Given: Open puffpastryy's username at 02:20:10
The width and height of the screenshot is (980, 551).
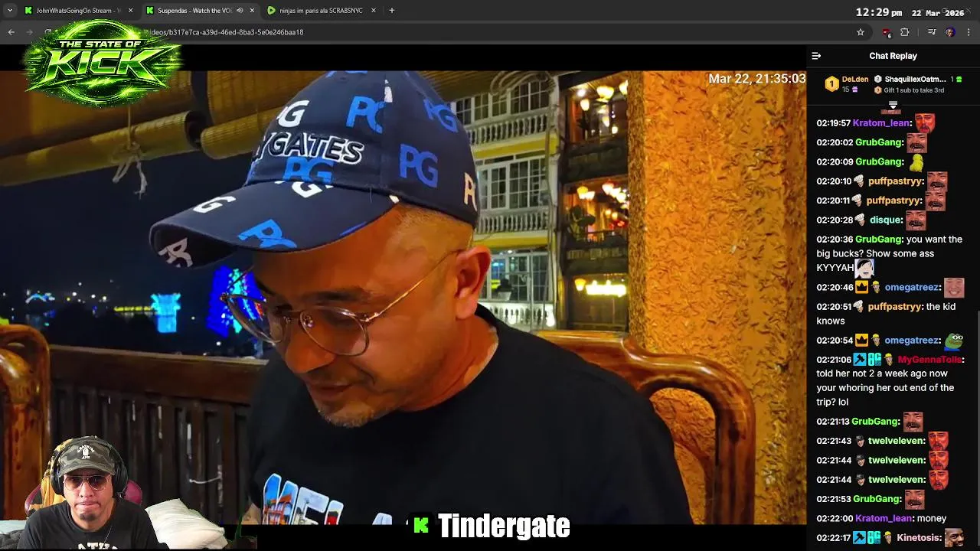Looking at the screenshot, I should 895,181.
